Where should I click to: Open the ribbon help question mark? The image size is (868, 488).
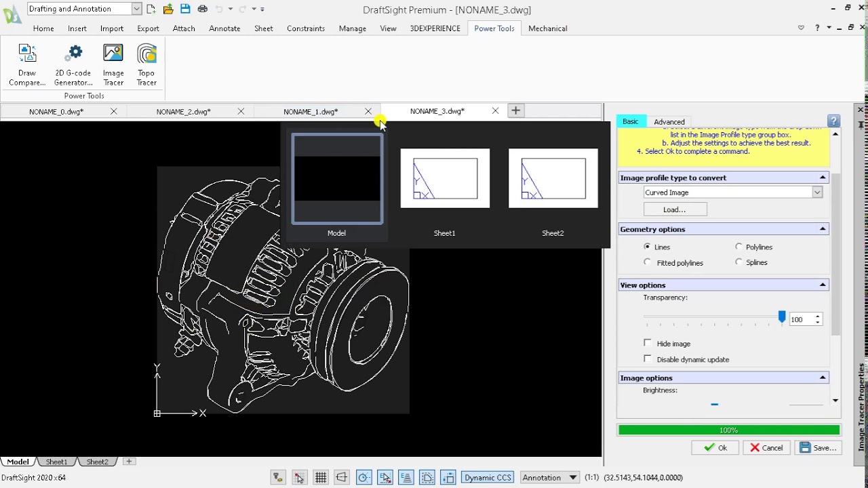click(x=817, y=28)
